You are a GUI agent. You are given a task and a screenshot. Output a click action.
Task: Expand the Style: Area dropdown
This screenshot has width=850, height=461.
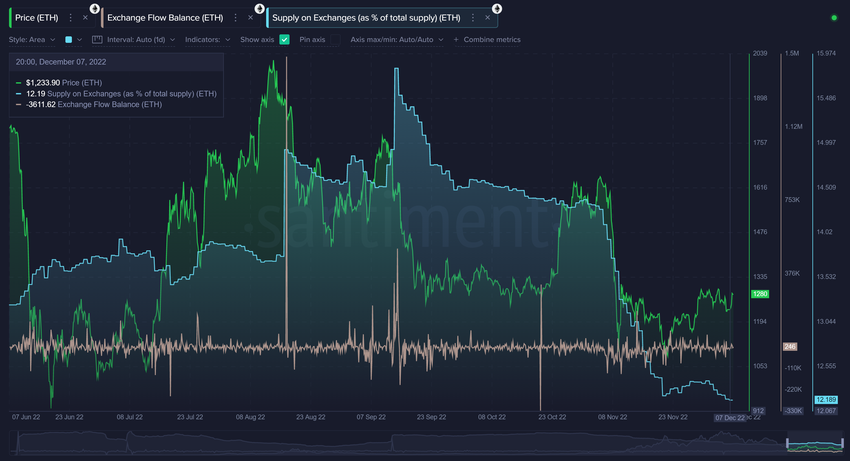pos(32,40)
